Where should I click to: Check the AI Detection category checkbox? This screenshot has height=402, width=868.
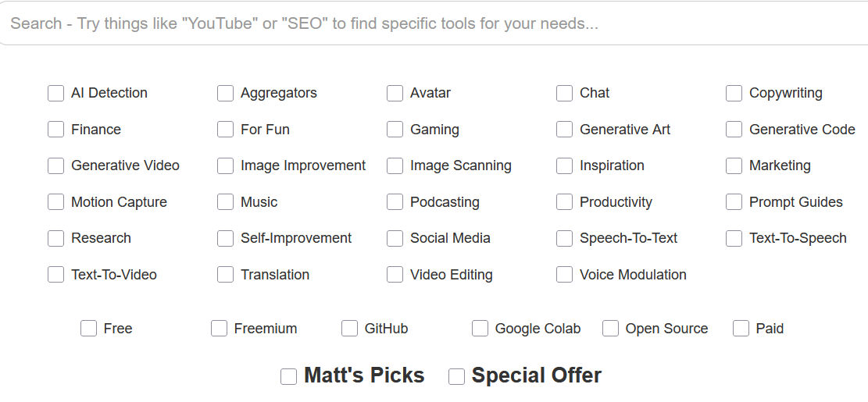[56, 94]
